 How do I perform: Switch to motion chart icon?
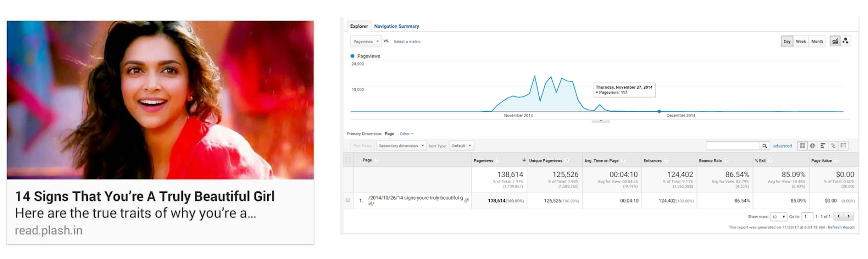click(845, 41)
